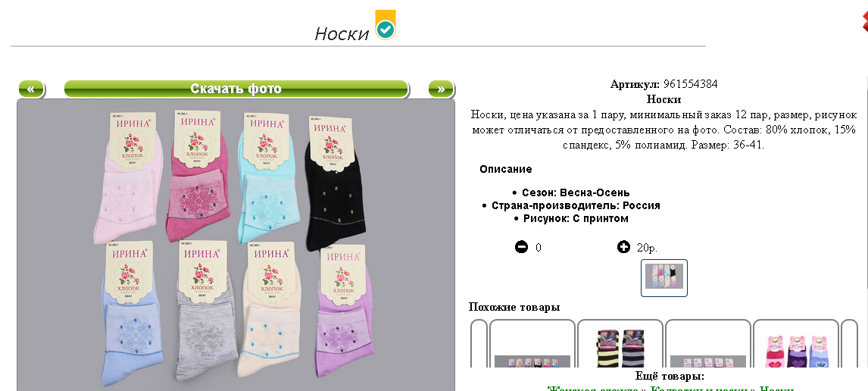Screen dimensions: 868x391
Task: Select the small product photo thumbnail
Action: tap(664, 278)
